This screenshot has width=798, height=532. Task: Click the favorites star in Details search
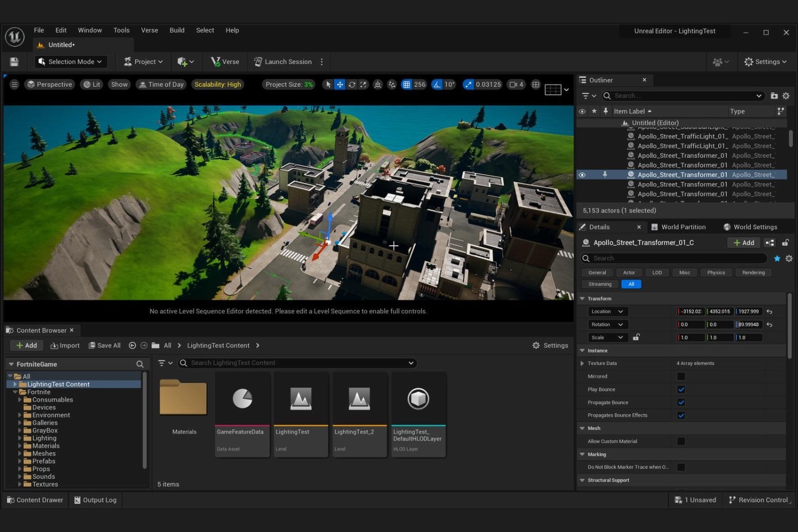pyautogui.click(x=777, y=259)
